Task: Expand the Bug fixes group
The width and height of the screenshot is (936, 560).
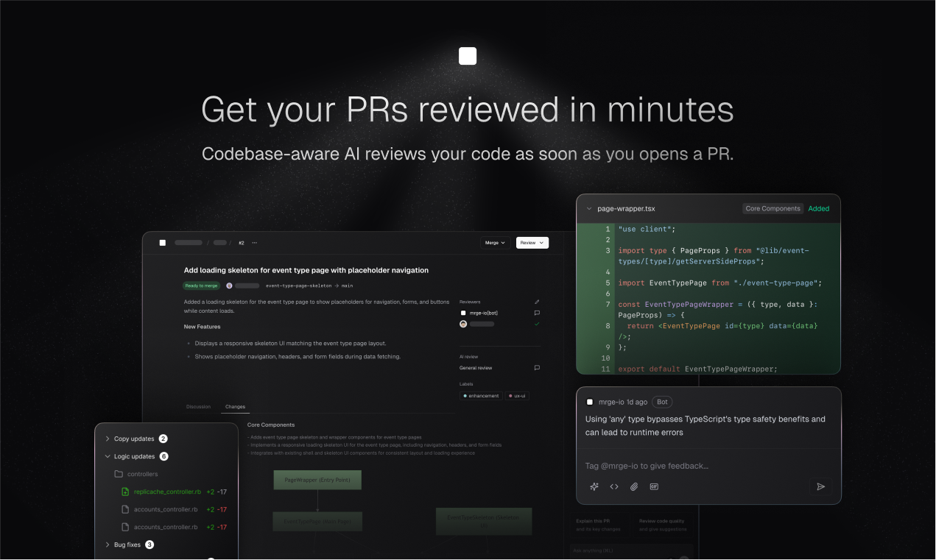Action: [x=108, y=545]
